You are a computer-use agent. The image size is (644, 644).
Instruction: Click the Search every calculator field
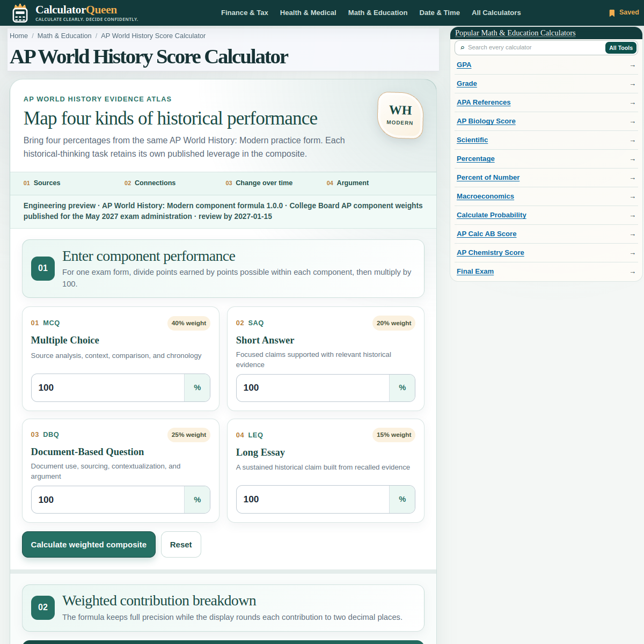(534, 48)
